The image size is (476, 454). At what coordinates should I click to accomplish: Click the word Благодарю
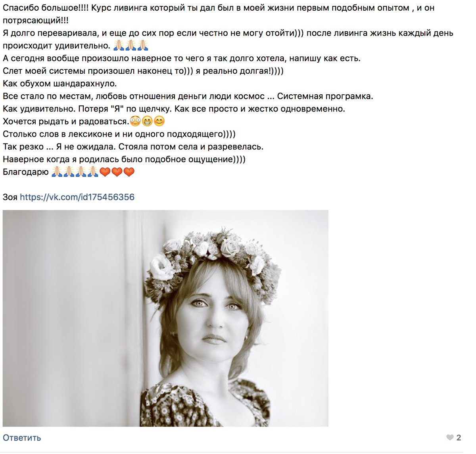(26, 172)
